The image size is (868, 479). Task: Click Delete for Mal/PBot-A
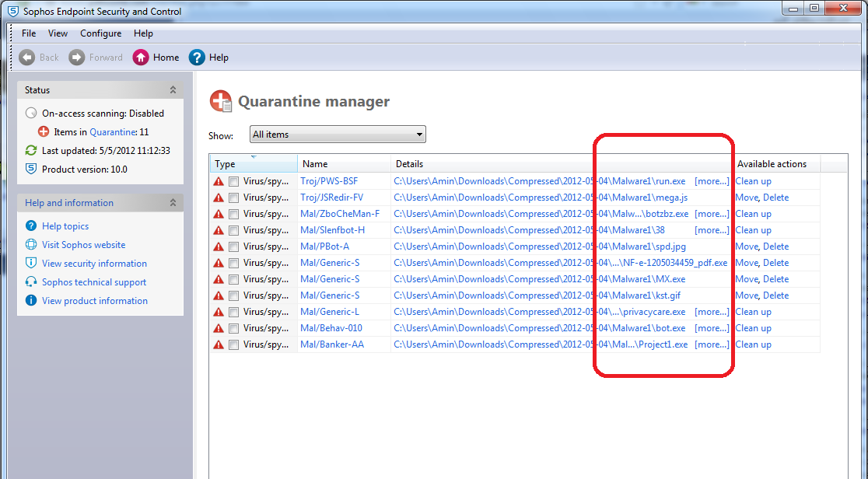(776, 246)
